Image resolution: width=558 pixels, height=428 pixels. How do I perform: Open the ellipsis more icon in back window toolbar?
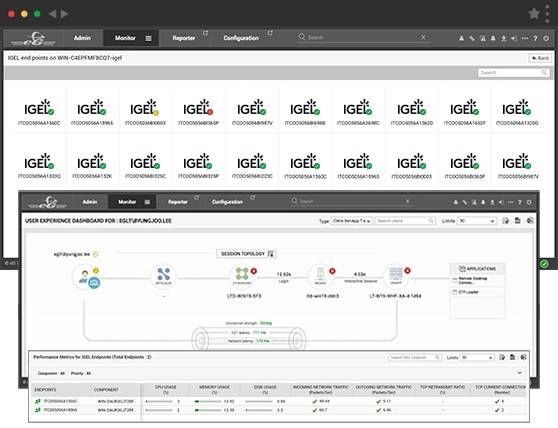[525, 38]
